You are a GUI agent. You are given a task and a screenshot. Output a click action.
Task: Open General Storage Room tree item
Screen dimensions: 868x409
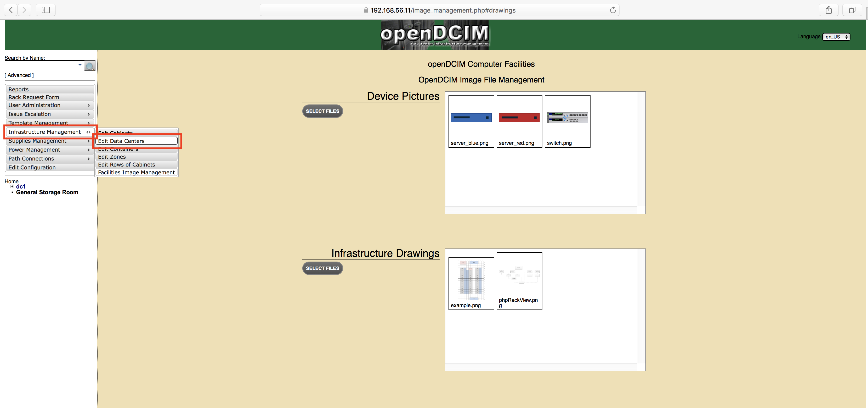[47, 192]
